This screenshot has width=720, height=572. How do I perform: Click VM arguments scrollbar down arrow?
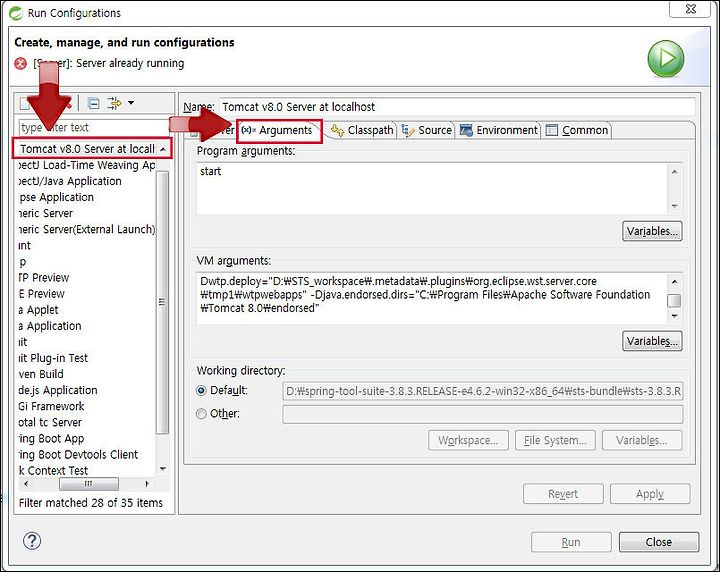coord(675,316)
